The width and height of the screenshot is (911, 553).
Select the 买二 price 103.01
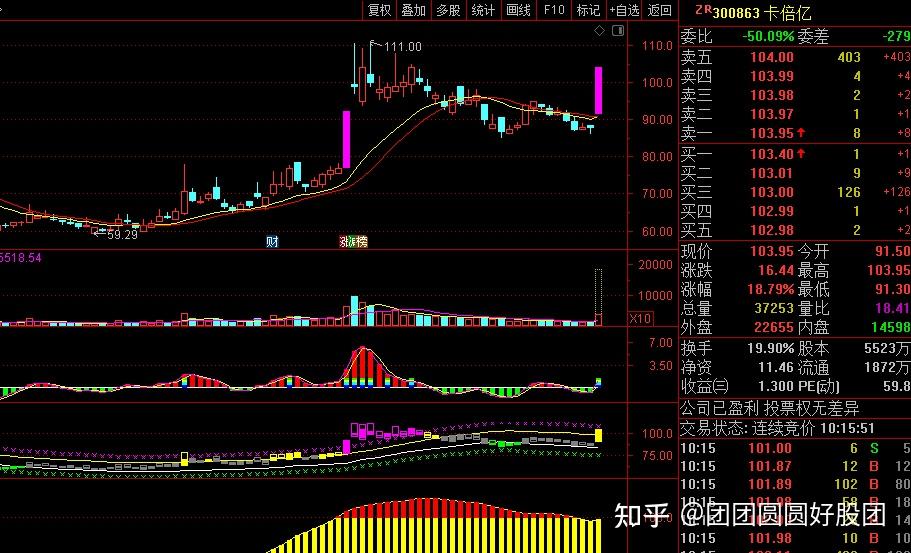[x=772, y=173]
